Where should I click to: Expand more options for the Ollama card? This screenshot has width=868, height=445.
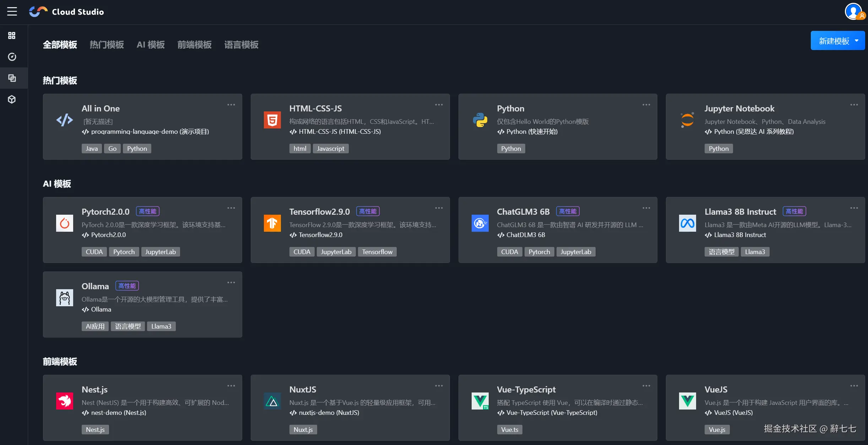click(x=231, y=282)
